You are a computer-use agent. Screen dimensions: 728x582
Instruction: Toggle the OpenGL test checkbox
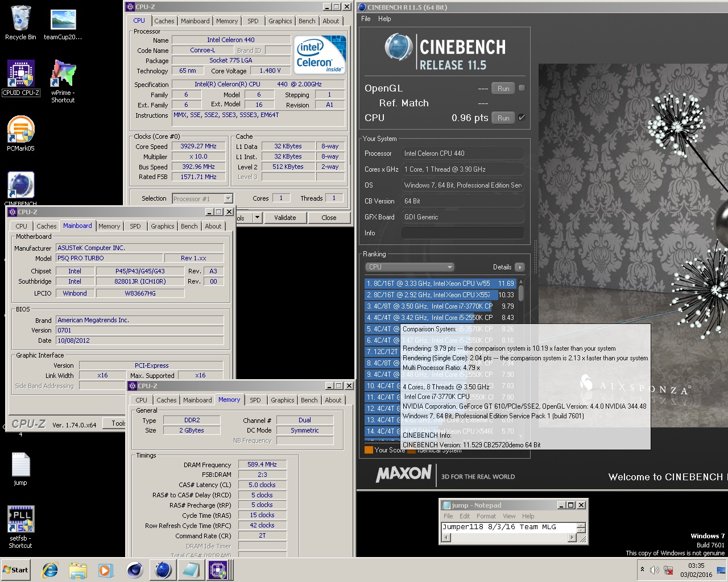coord(522,88)
